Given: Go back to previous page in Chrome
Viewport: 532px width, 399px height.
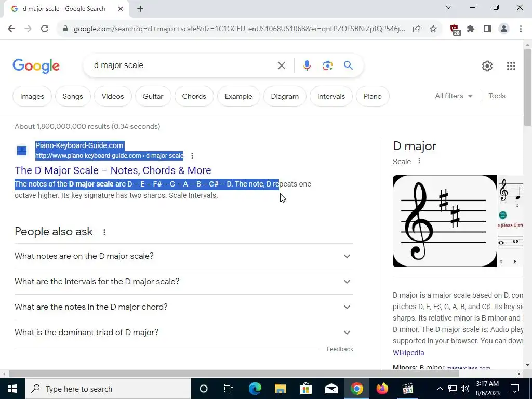Looking at the screenshot, I should click(x=11, y=29).
